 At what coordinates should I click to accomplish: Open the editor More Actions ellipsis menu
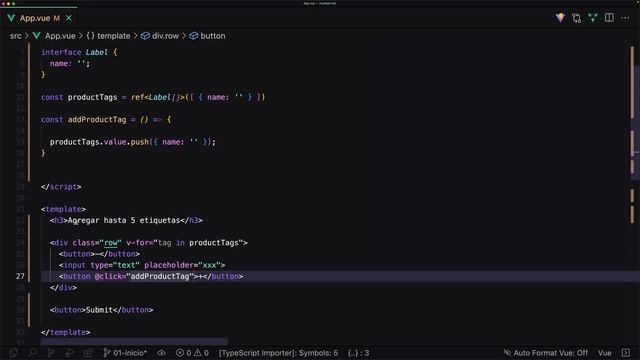(625, 18)
